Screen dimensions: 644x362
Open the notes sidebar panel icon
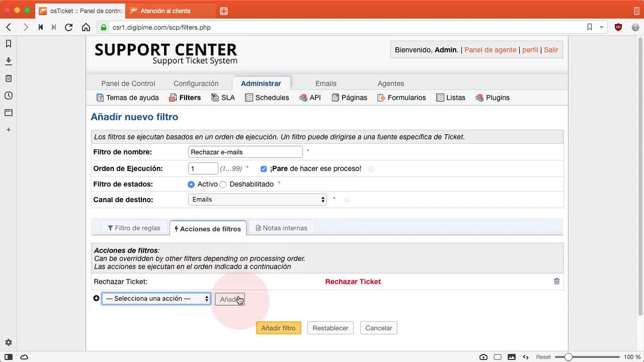(x=9, y=78)
